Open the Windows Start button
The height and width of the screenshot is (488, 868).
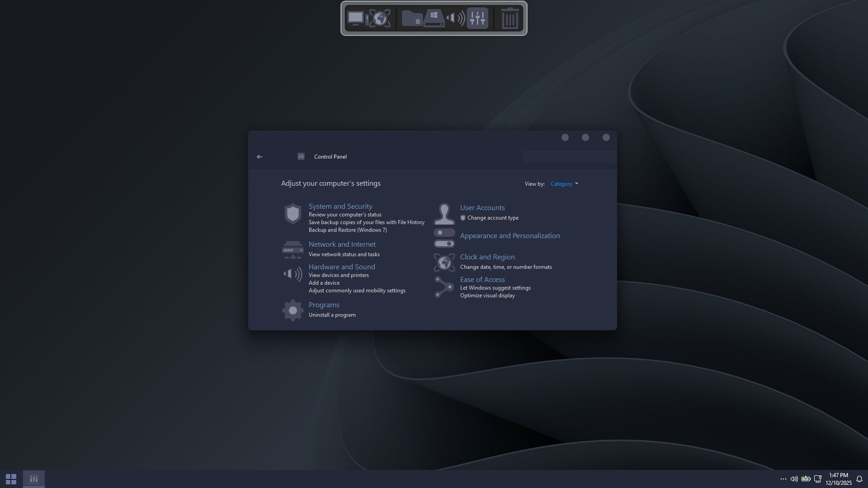11,479
